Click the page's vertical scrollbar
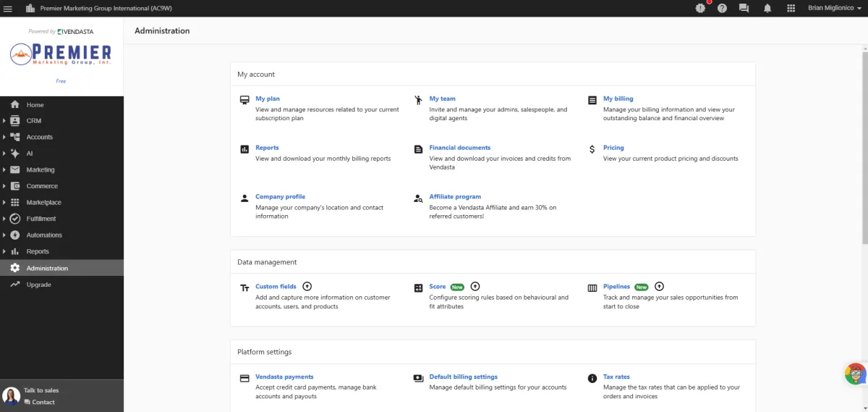The height and width of the screenshot is (412, 868). [x=864, y=145]
